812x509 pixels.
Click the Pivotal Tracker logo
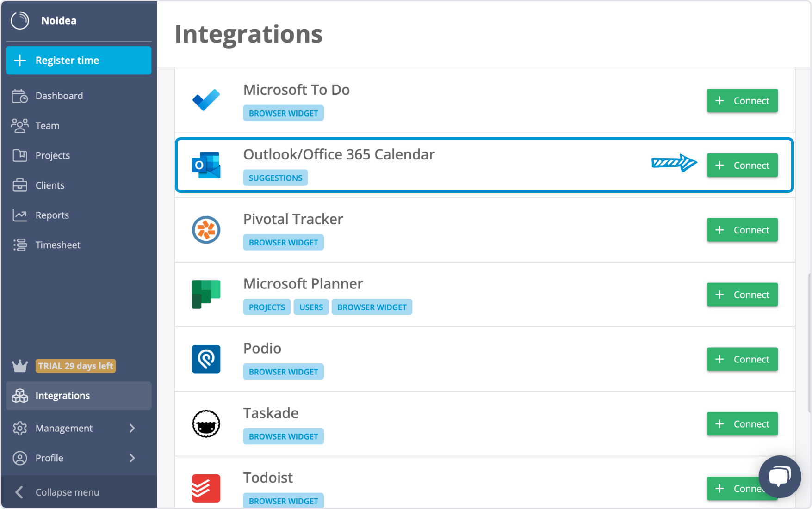coord(206,230)
